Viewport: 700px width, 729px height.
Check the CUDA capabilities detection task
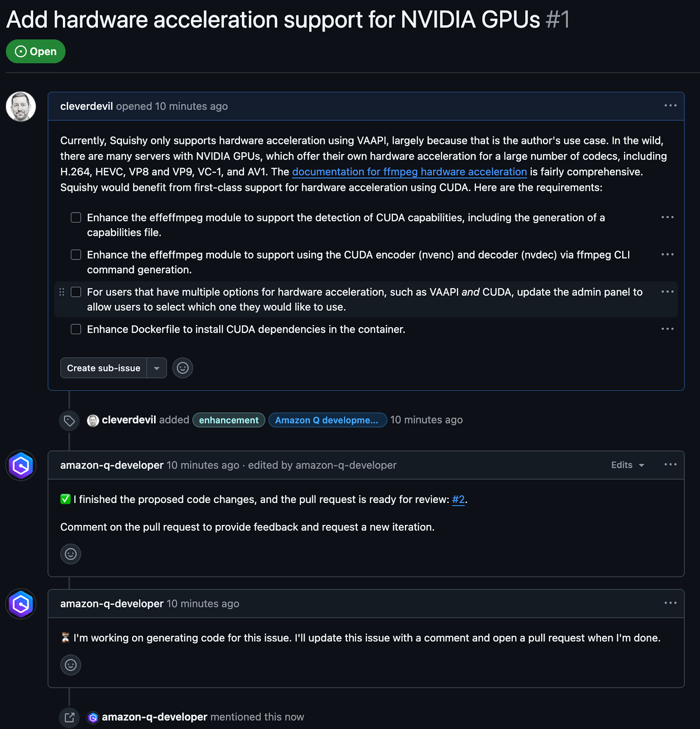click(x=76, y=218)
